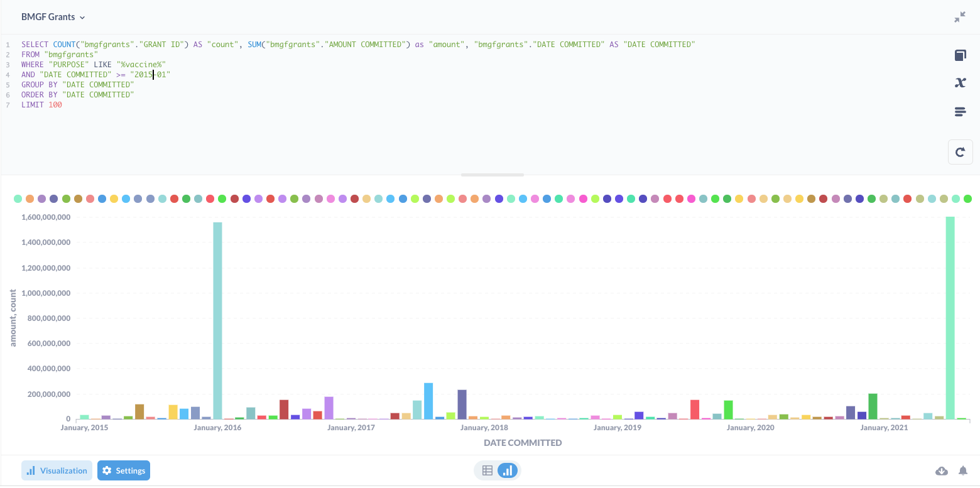Open the data reference book icon
980x488 pixels.
pos(960,55)
